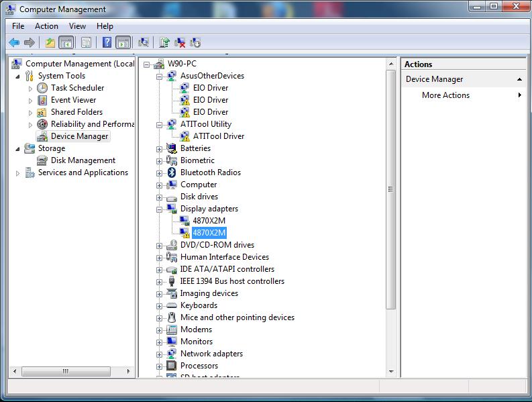The image size is (532, 402).
Task: Click the blue Help question mark icon
Action: coord(107,43)
